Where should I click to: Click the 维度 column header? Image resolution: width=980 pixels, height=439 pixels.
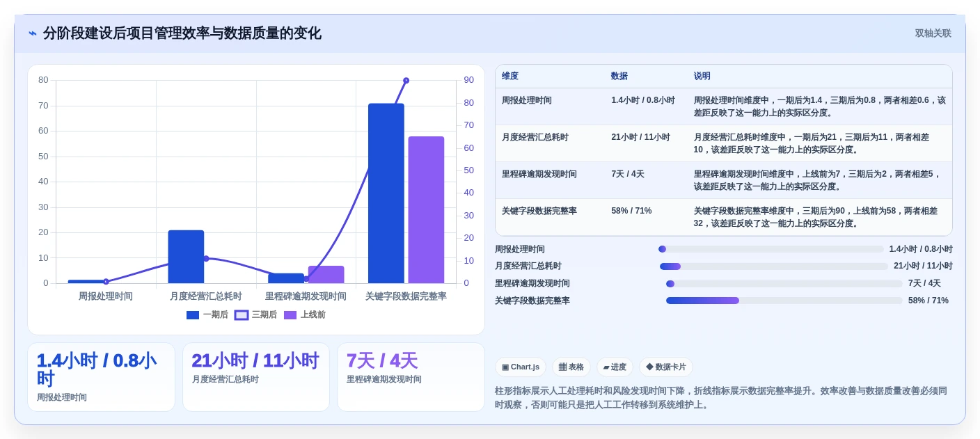coord(510,77)
